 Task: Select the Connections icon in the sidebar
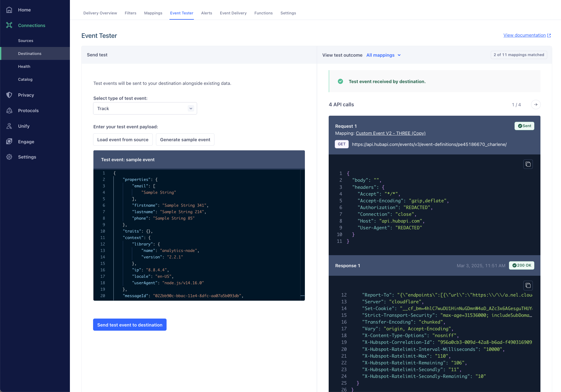pos(9,25)
